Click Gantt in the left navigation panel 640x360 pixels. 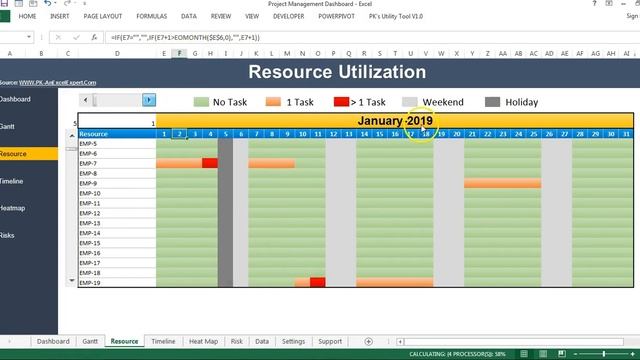pyautogui.click(x=7, y=127)
